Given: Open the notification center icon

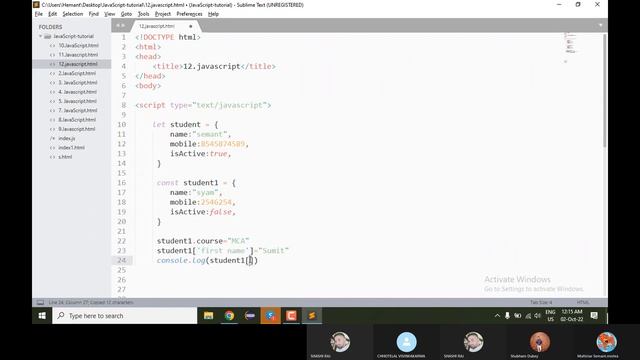Looking at the screenshot, I should click(594, 316).
